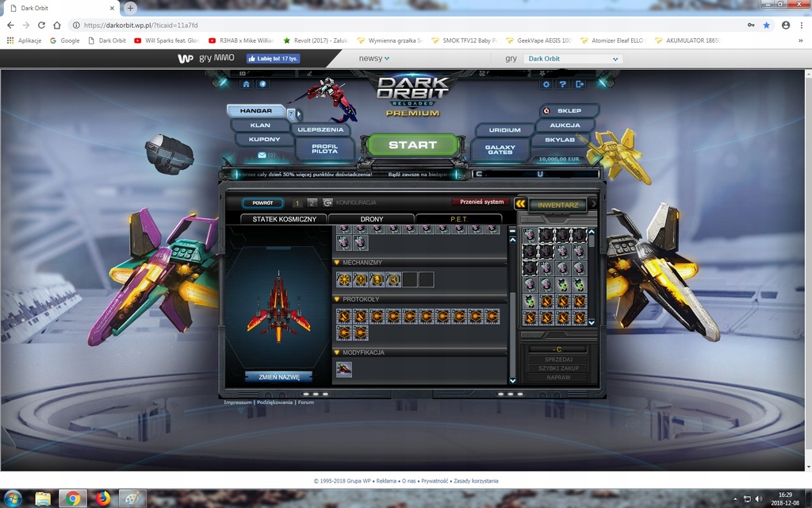Open the Prywatność footer link
This screenshot has height=508, width=812.
(x=435, y=481)
